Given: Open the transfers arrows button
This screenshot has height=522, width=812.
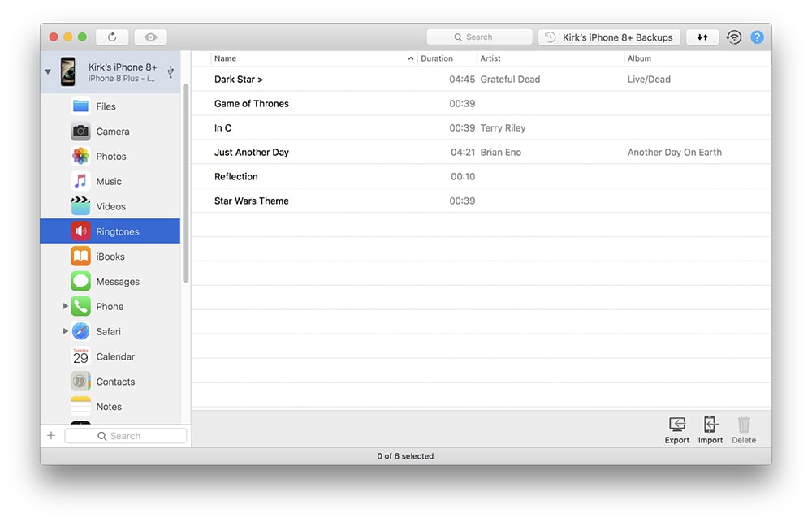Looking at the screenshot, I should (702, 37).
